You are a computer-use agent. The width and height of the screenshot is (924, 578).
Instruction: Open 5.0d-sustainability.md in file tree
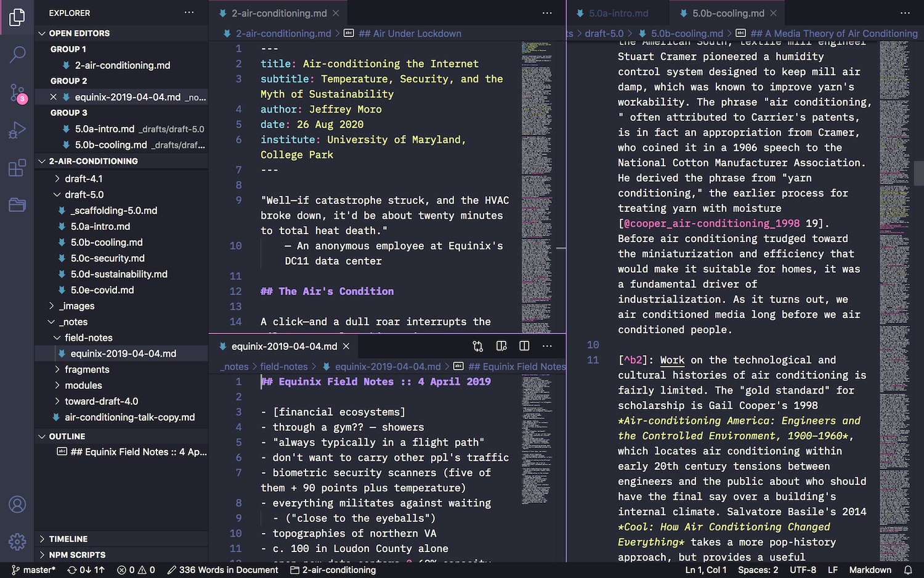(x=118, y=274)
